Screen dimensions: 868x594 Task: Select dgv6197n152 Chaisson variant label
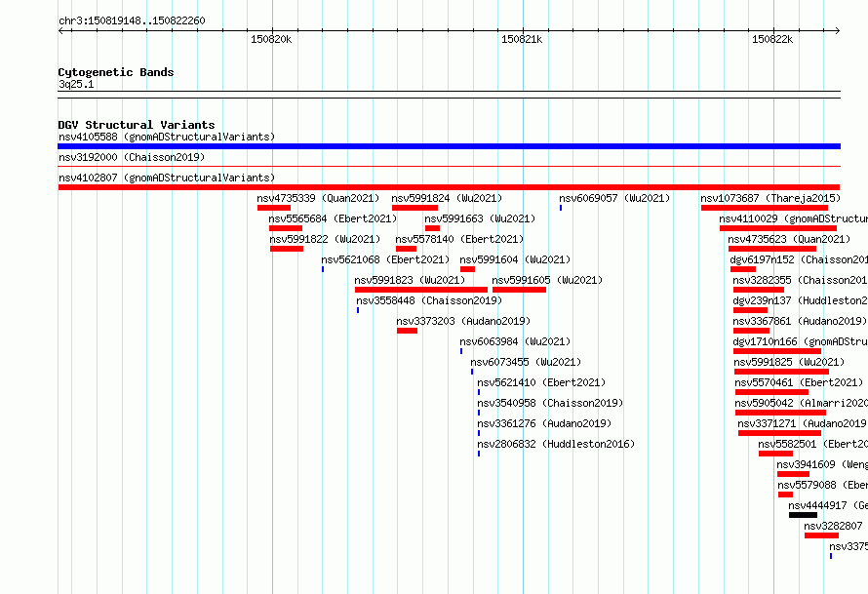pyautogui.click(x=799, y=259)
